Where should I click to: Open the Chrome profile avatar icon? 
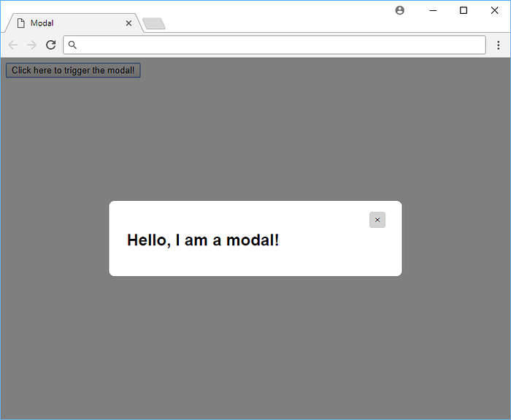tap(399, 10)
